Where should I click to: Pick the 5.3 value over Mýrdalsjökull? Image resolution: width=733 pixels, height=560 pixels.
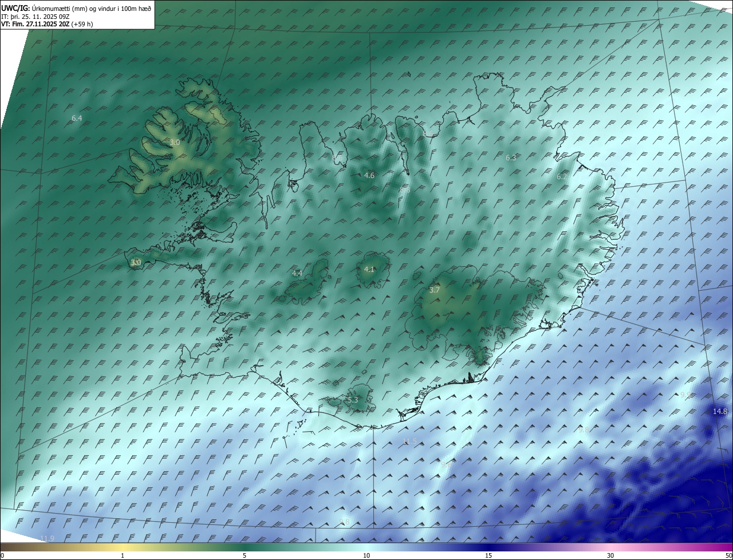(x=353, y=400)
